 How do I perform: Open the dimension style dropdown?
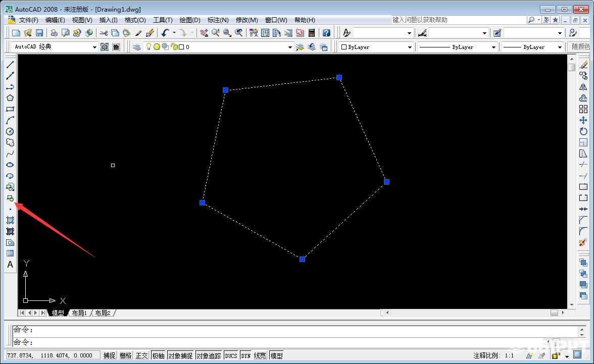[484, 33]
